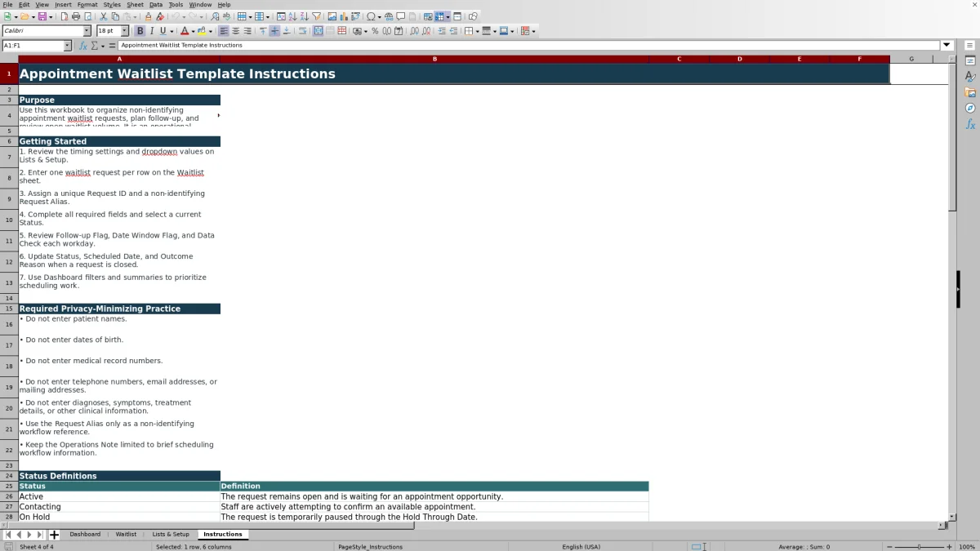The height and width of the screenshot is (551, 980).
Task: Click the add new sheet plus button
Action: [x=54, y=535]
